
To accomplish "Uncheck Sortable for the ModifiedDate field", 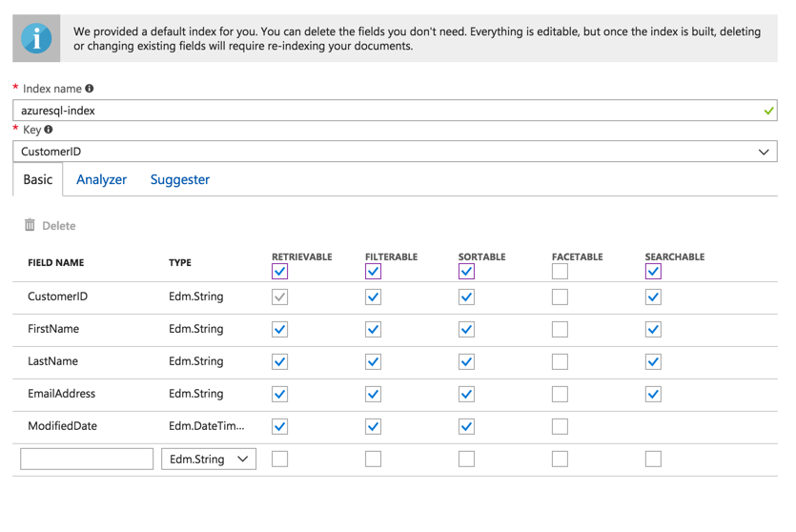I will pos(466,427).
